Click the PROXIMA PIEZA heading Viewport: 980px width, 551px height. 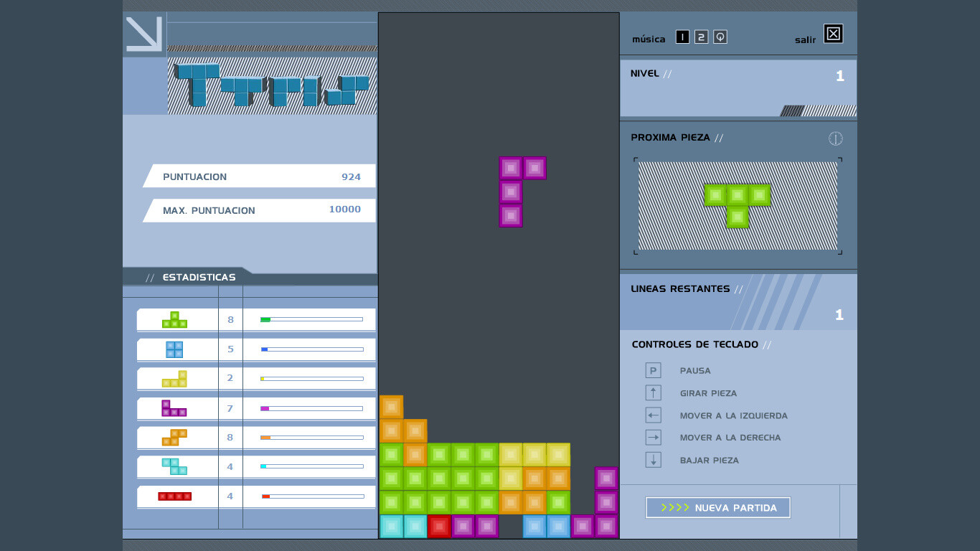670,138
